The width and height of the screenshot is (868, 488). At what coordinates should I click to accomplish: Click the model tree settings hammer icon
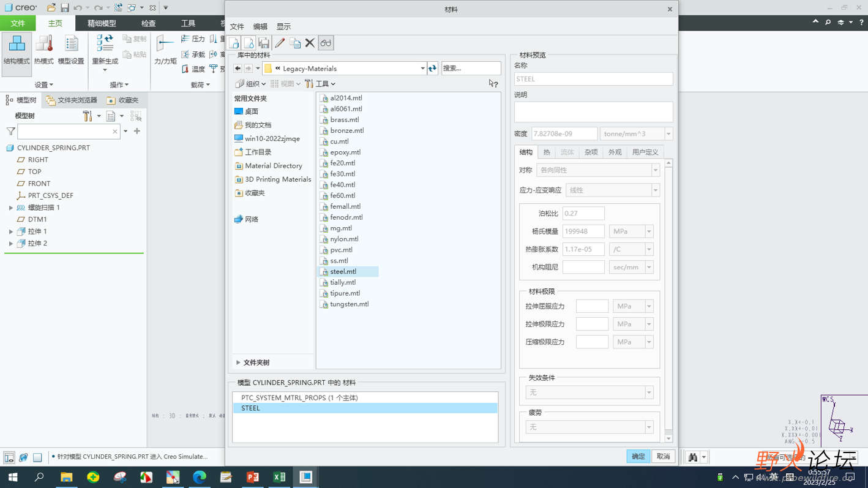coord(88,116)
